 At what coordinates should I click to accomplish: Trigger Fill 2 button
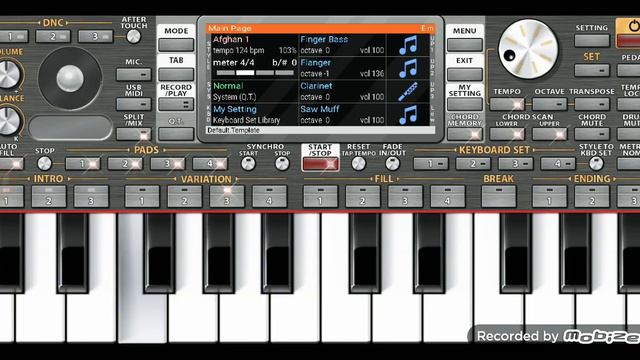click(363, 197)
